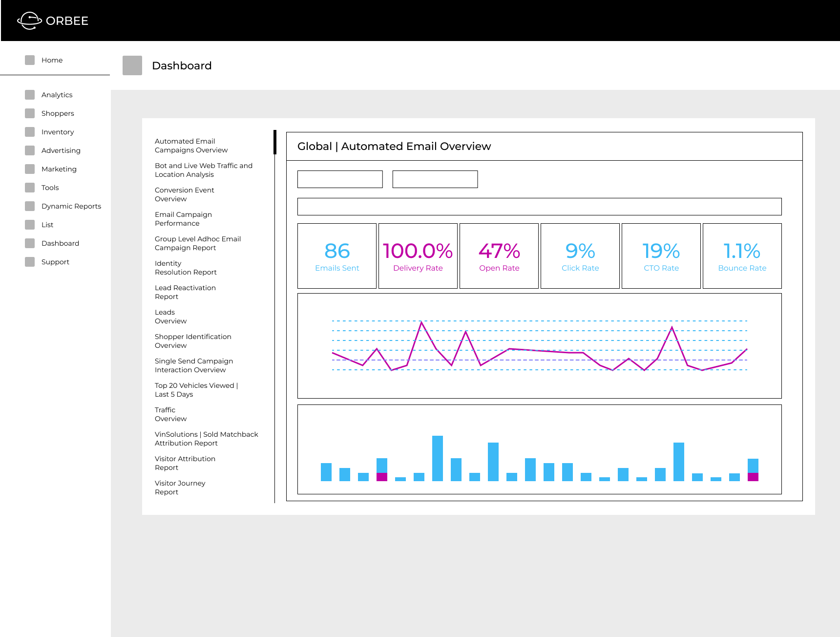840x637 pixels.
Task: Click the Orbee planet logo icon
Action: click(x=29, y=20)
